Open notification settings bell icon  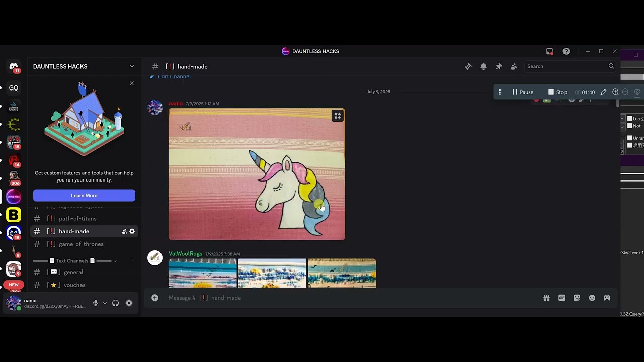(x=484, y=66)
